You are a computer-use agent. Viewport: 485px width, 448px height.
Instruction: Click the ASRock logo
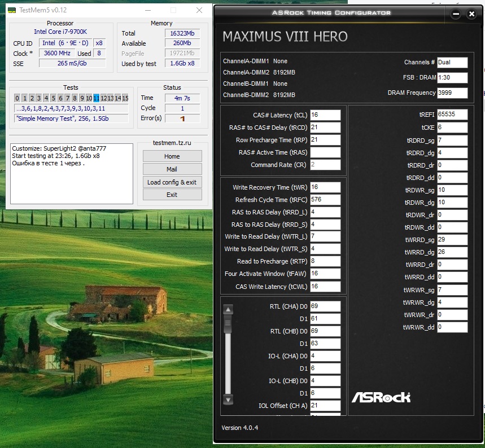pyautogui.click(x=381, y=397)
